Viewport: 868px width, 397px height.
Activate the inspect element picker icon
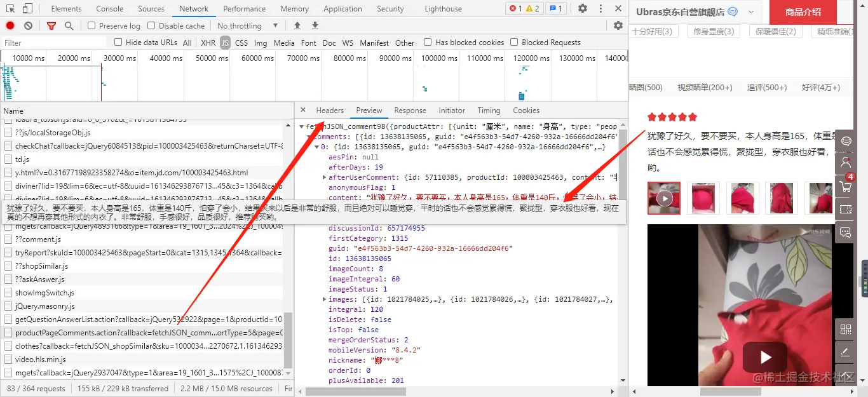click(x=10, y=8)
